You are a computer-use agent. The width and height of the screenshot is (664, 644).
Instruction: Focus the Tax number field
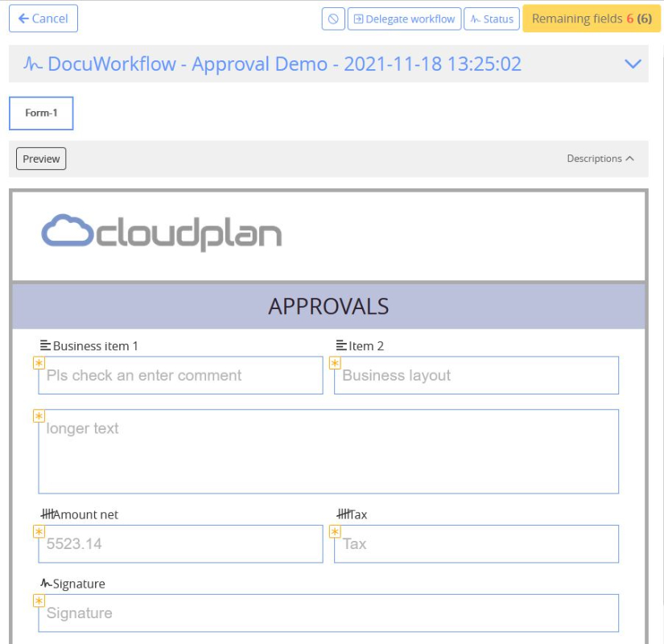pyautogui.click(x=476, y=544)
